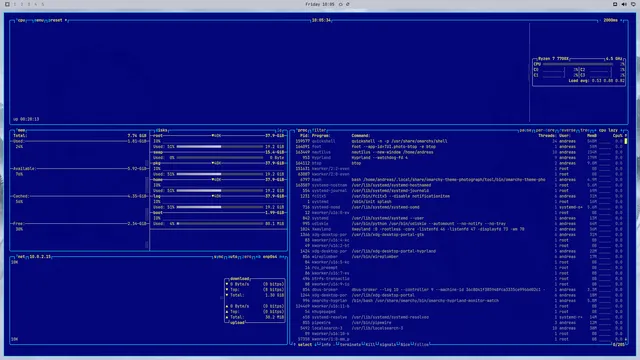Viewport: 640px width, 360px height.
Task: Select the udiskie process row
Action: [x=459, y=224]
